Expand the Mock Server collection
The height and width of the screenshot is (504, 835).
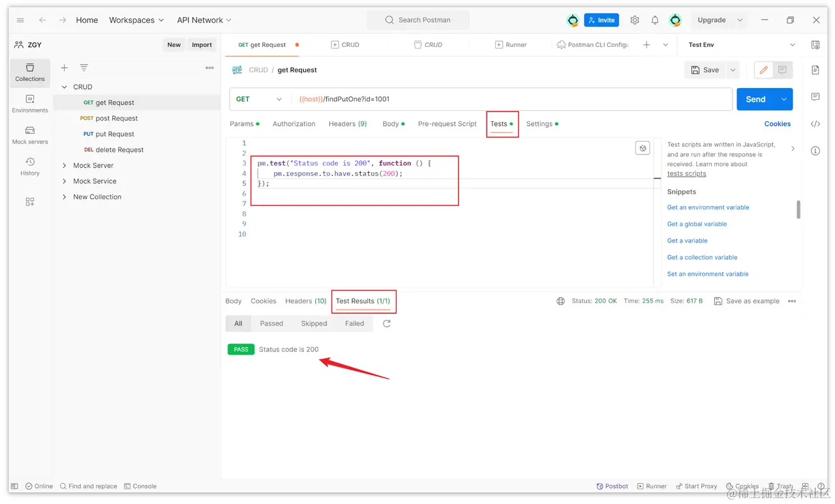(64, 166)
